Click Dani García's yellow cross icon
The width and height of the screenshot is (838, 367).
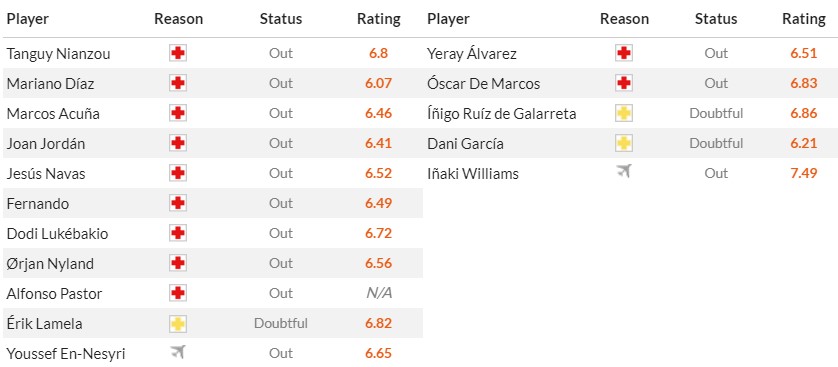624,143
